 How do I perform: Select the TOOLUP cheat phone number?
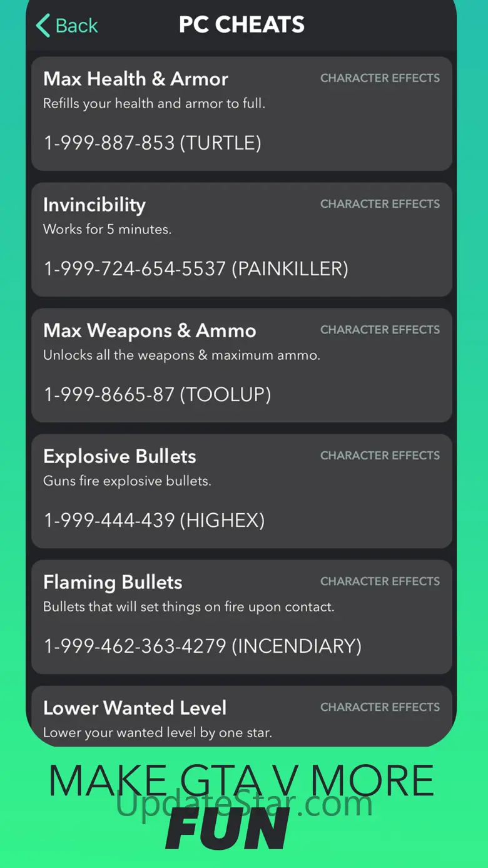[x=157, y=395]
